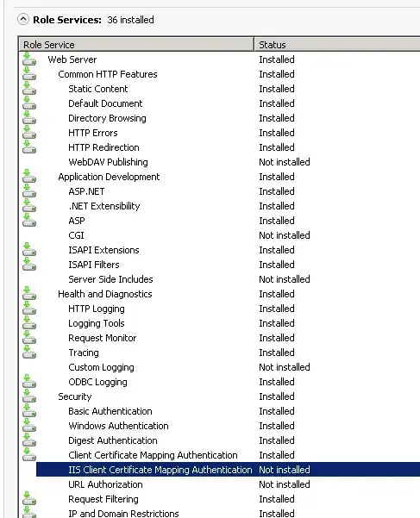Collapse the Role Services section chevron
This screenshot has width=420, height=518.
click(x=22, y=20)
